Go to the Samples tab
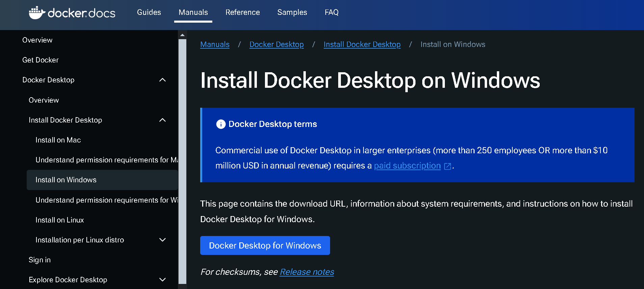 tap(292, 12)
